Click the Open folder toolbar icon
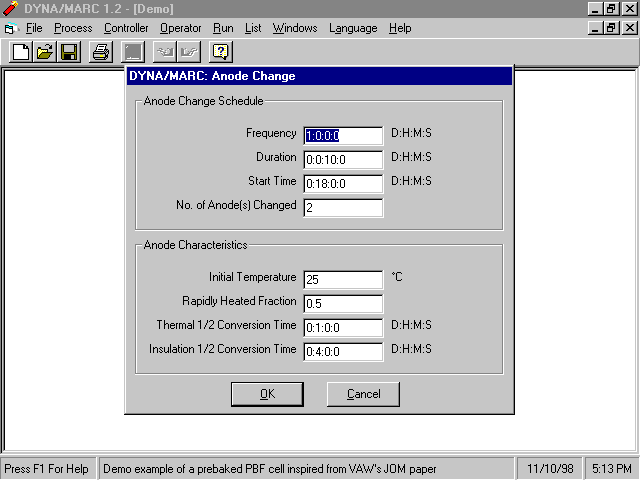This screenshot has height=480, width=640. [45, 52]
